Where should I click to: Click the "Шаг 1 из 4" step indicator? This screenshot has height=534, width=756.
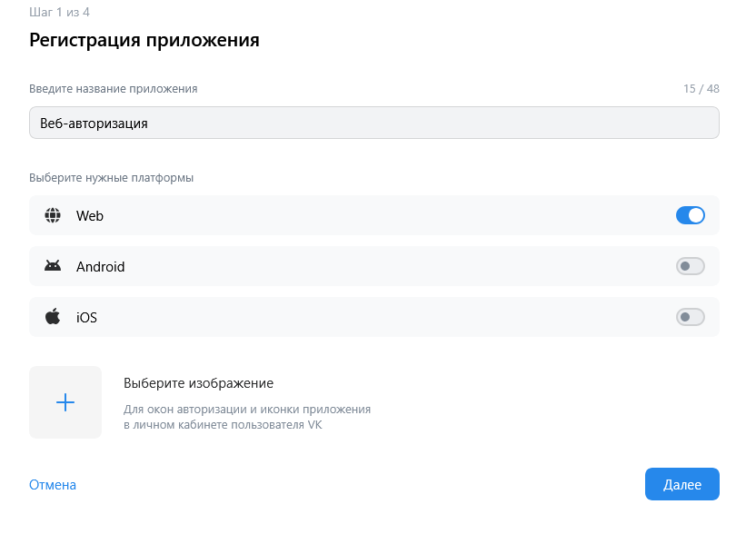[59, 12]
